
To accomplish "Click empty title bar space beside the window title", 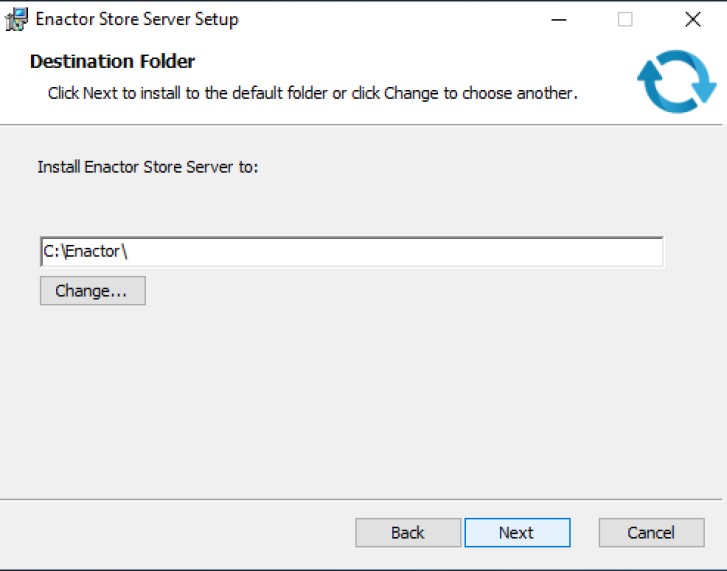I will (400, 19).
